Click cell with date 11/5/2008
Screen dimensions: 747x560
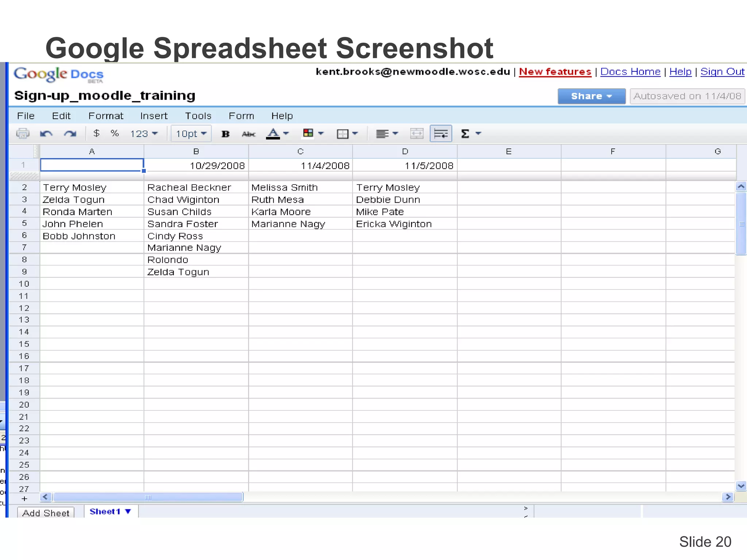[405, 166]
